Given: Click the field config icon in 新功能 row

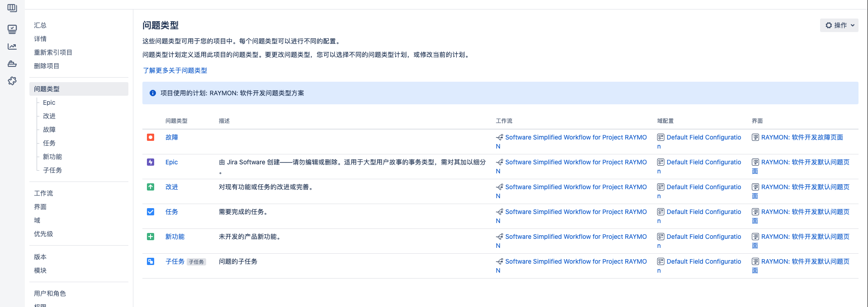Looking at the screenshot, I should (x=661, y=237).
